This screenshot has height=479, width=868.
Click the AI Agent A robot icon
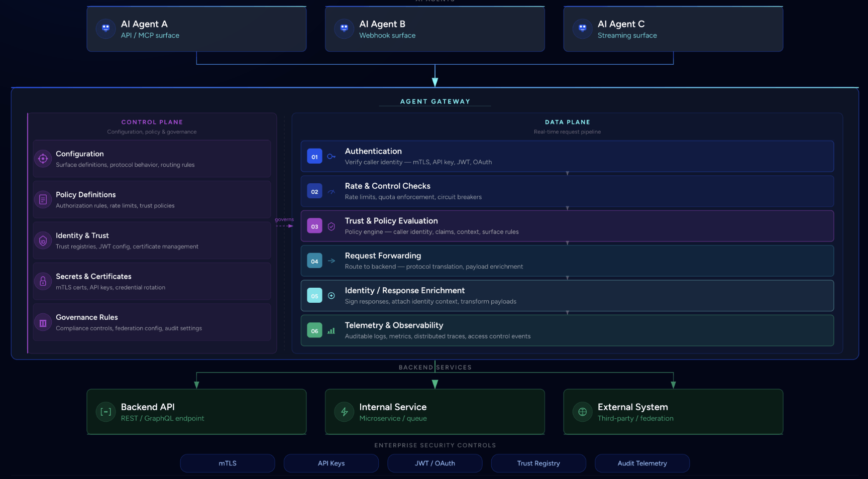[105, 28]
